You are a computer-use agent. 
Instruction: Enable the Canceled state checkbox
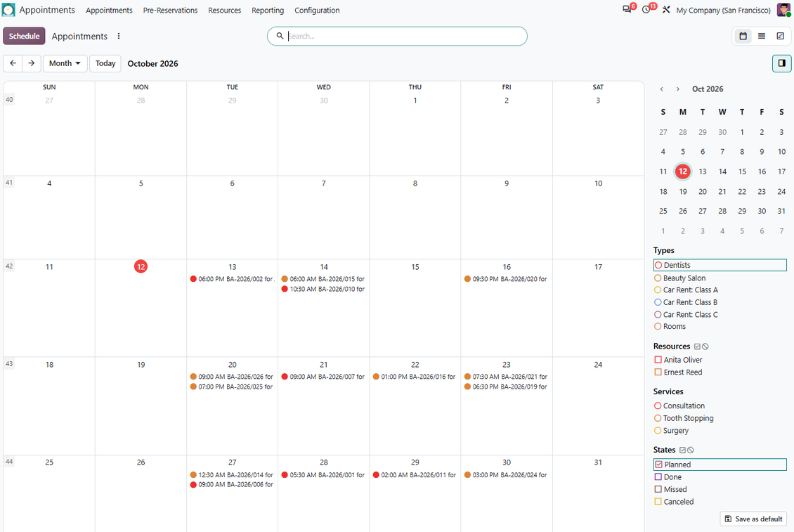point(658,502)
